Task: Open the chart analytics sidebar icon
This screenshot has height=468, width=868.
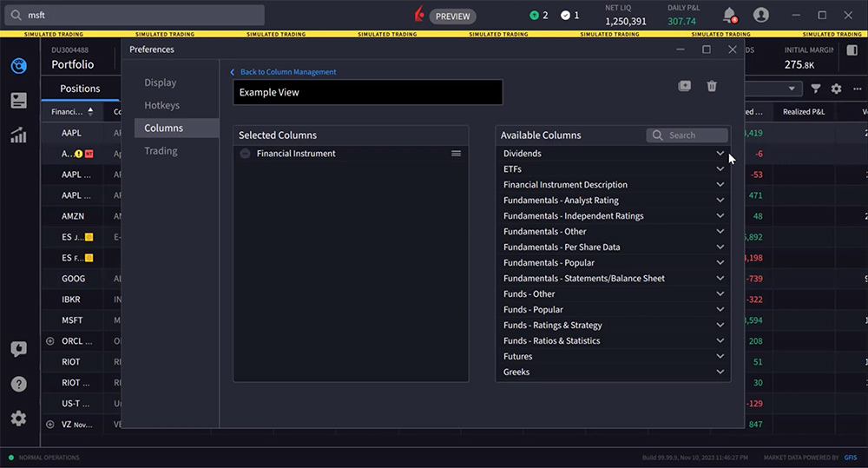Action: [x=18, y=135]
